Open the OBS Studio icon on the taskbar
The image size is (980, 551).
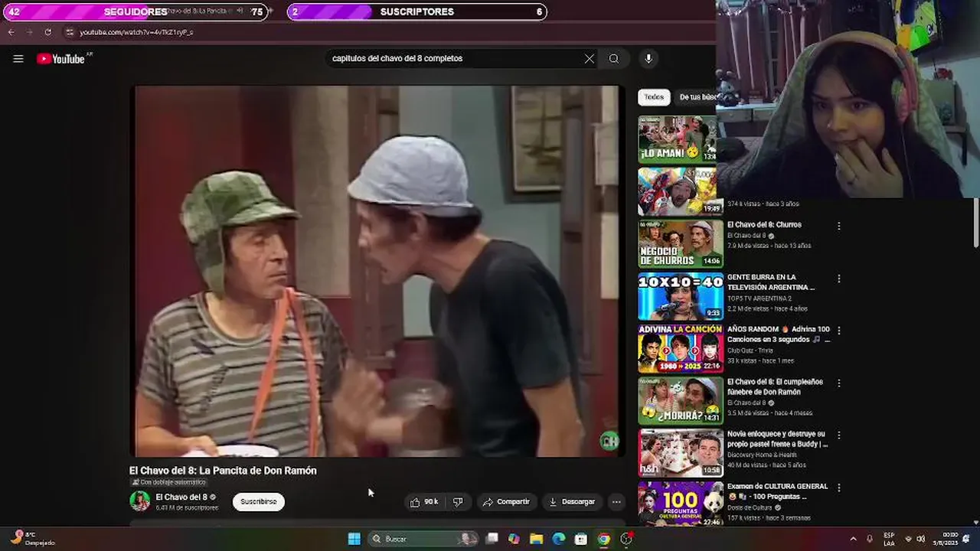[x=626, y=539]
